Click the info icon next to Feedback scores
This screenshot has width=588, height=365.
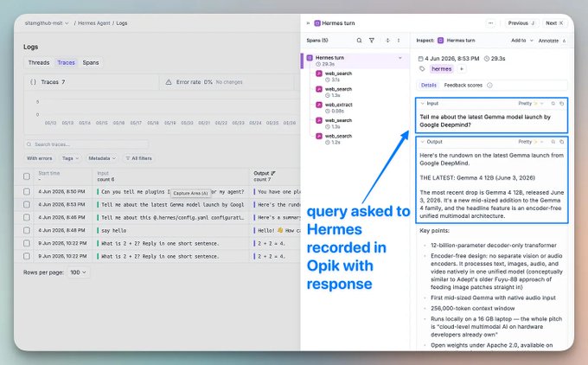click(x=489, y=86)
